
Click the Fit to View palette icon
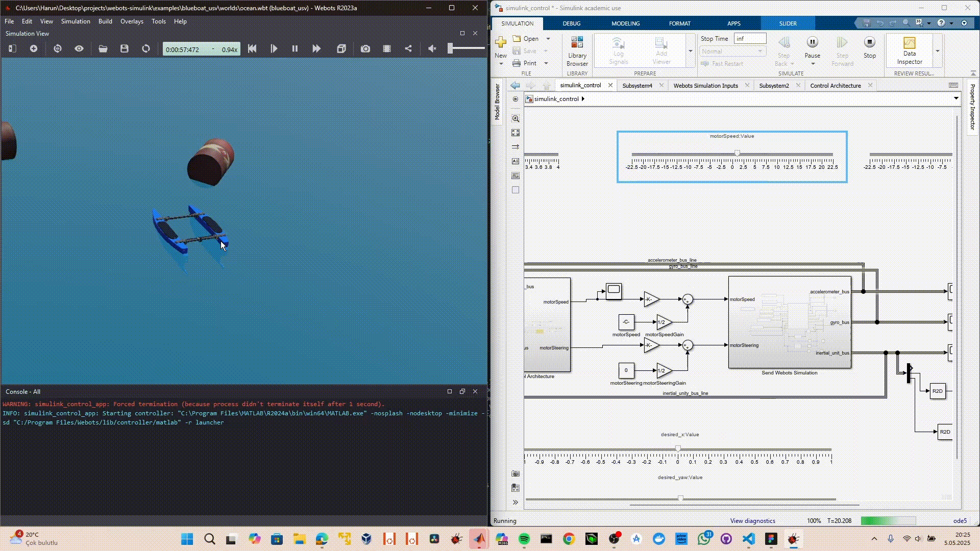[516, 133]
